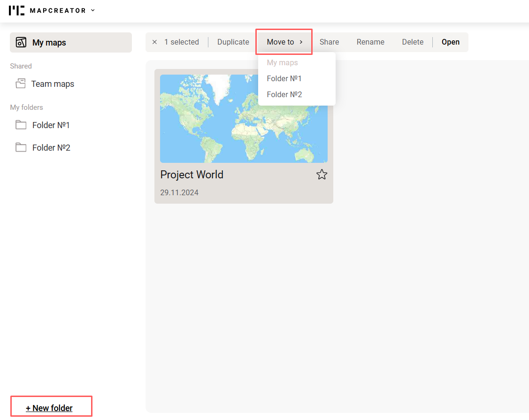Select Folder №1 in the Move to menu
The width and height of the screenshot is (529, 420).
pyautogui.click(x=284, y=78)
